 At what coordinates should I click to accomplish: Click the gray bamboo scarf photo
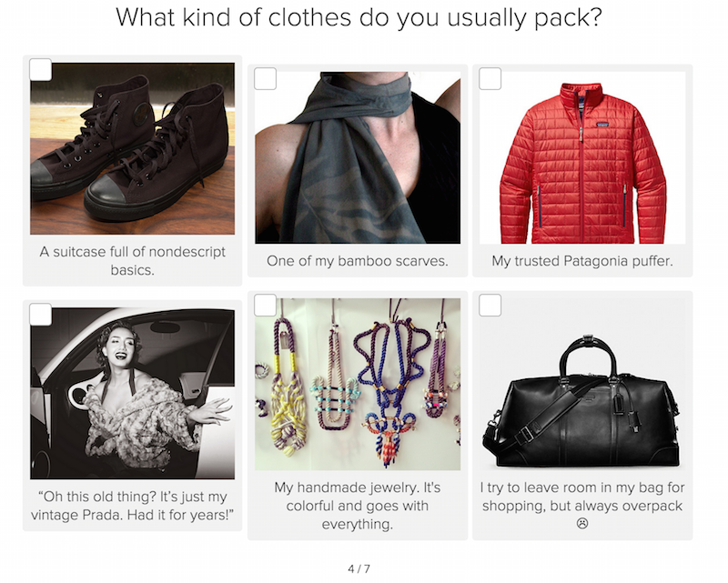tap(358, 157)
